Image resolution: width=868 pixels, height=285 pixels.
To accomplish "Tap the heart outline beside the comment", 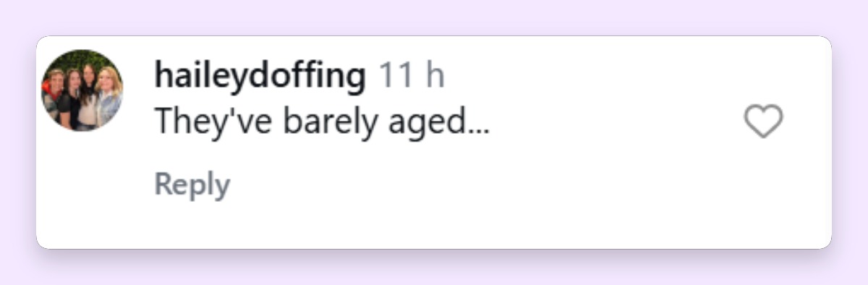I will click(764, 121).
